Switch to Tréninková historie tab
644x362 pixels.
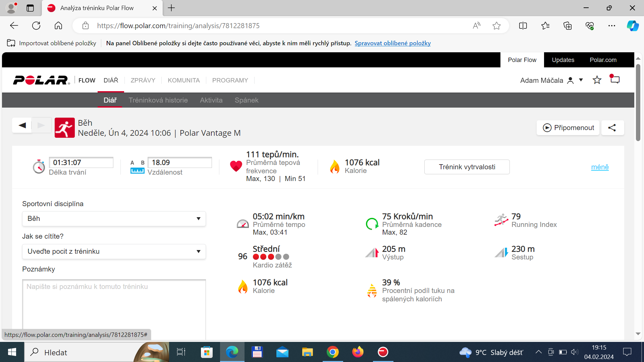158,100
